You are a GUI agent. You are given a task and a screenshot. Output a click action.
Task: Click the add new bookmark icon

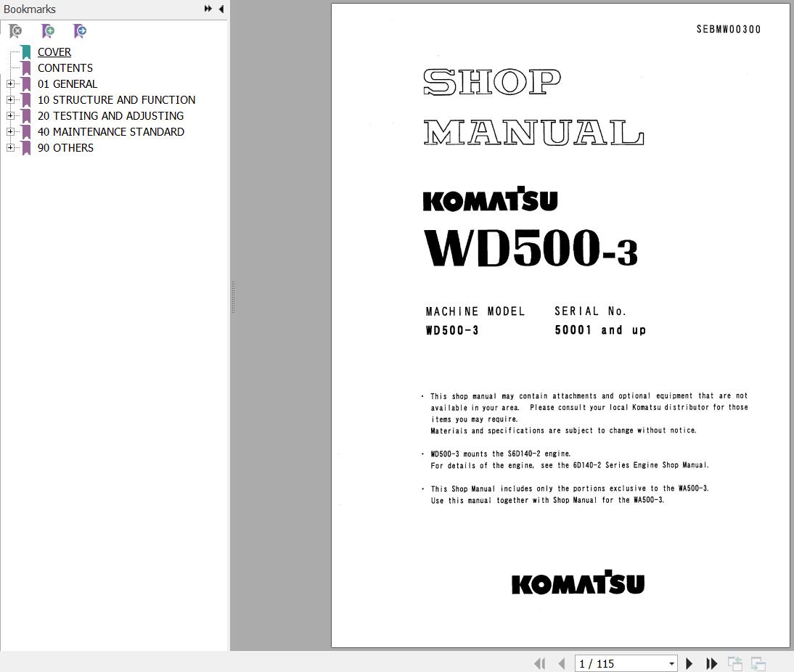point(48,31)
